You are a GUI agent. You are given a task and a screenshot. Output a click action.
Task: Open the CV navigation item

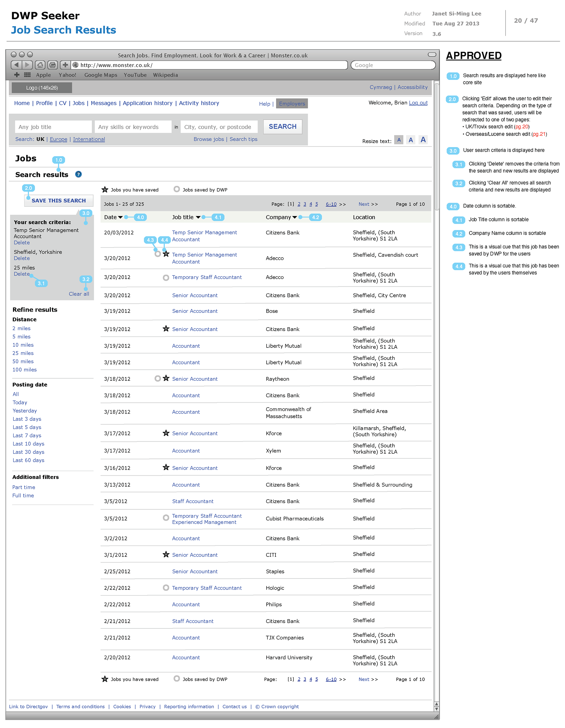click(63, 103)
